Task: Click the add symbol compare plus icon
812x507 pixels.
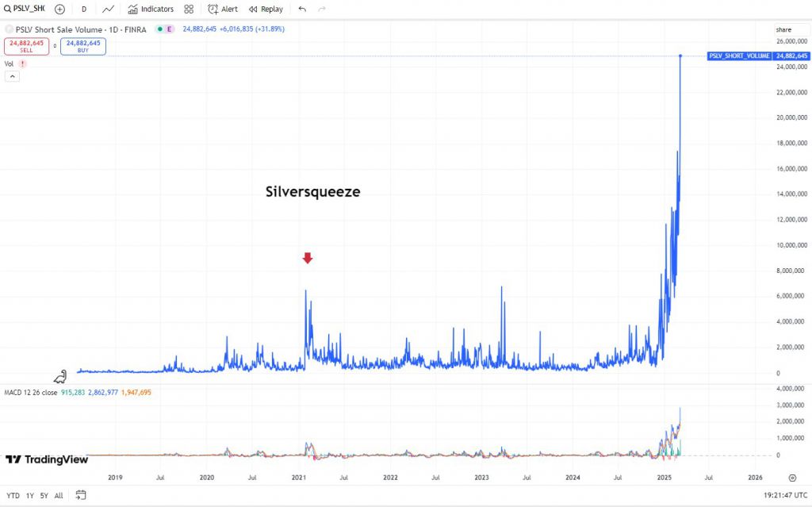Action: (60, 9)
